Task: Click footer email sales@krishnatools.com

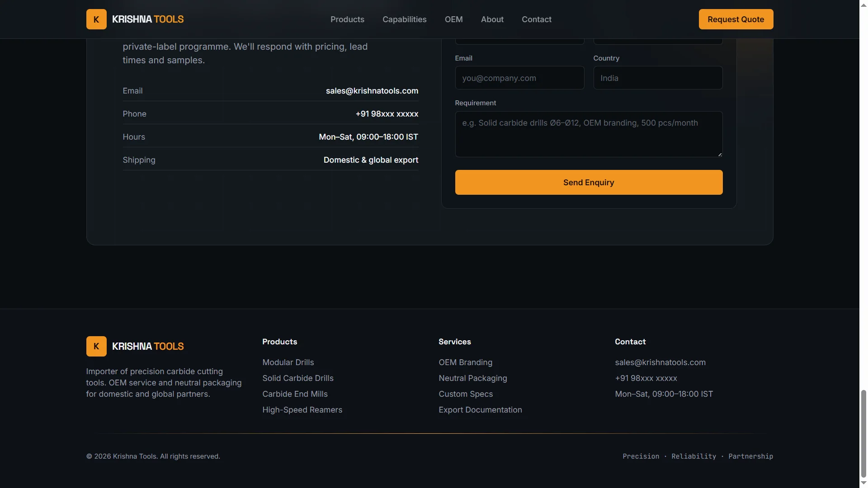Action: pos(660,362)
